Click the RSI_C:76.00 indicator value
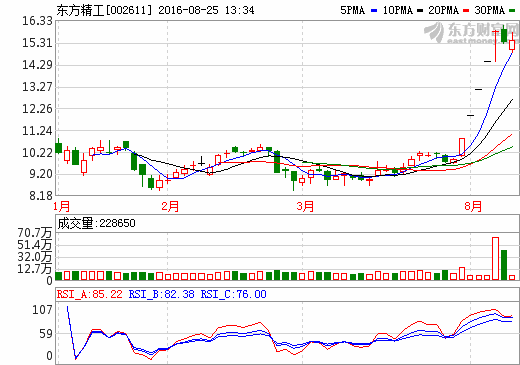Screen dimensions: 520x365 (233, 294)
